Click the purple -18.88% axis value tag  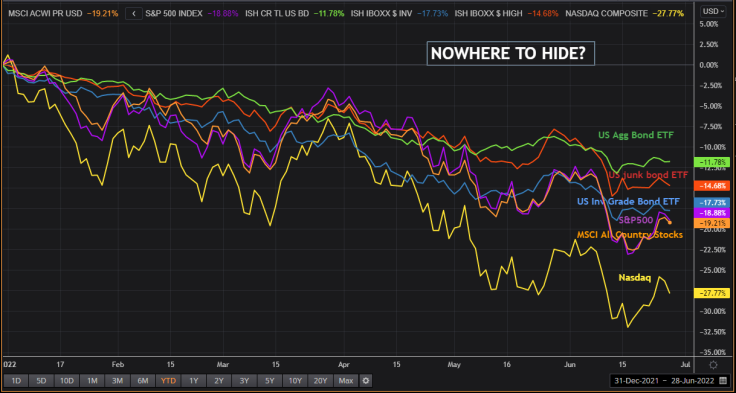[x=712, y=213]
